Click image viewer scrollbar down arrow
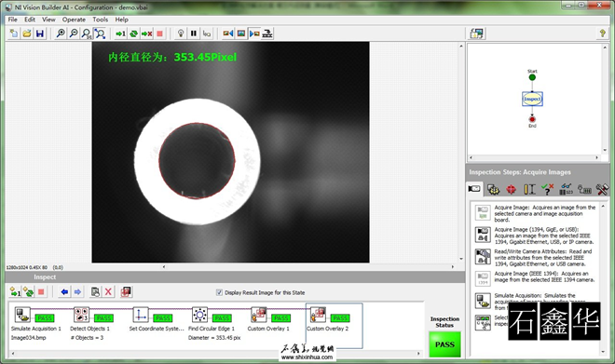This screenshot has width=615, height=364. click(x=461, y=259)
